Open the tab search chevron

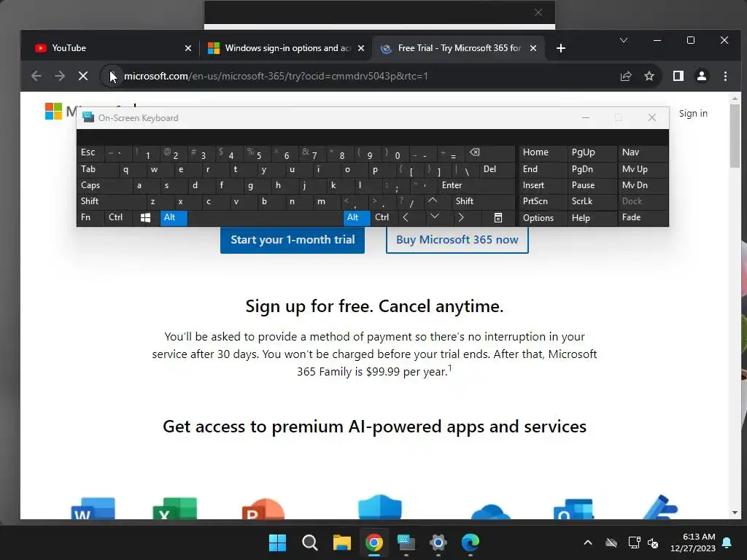click(x=623, y=40)
